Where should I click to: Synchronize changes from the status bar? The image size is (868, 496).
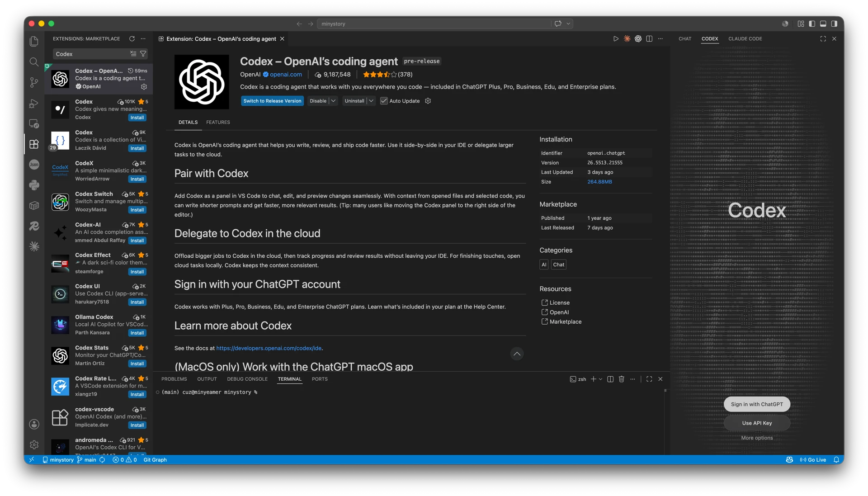pyautogui.click(x=102, y=460)
